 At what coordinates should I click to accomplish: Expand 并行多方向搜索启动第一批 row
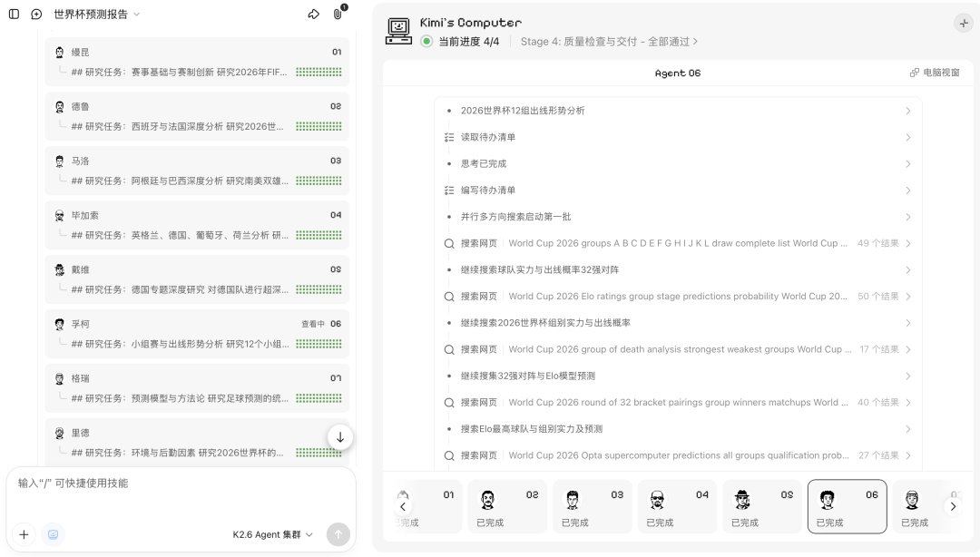[x=678, y=217]
